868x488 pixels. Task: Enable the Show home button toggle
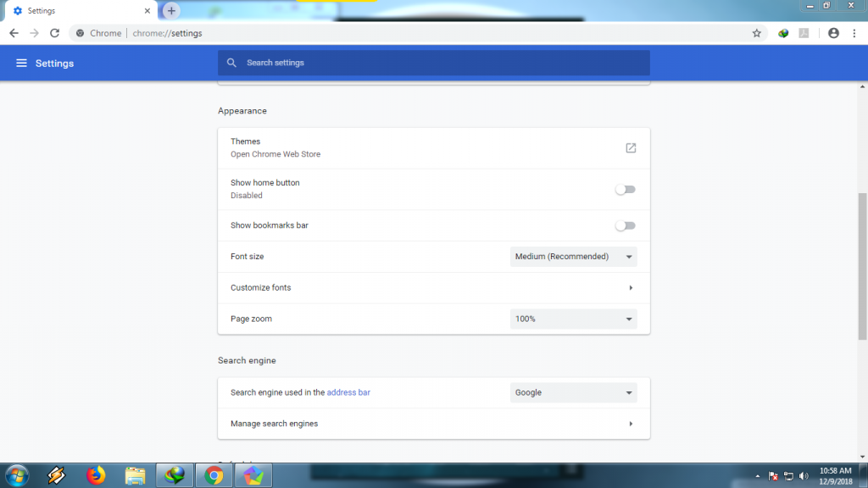click(x=626, y=190)
